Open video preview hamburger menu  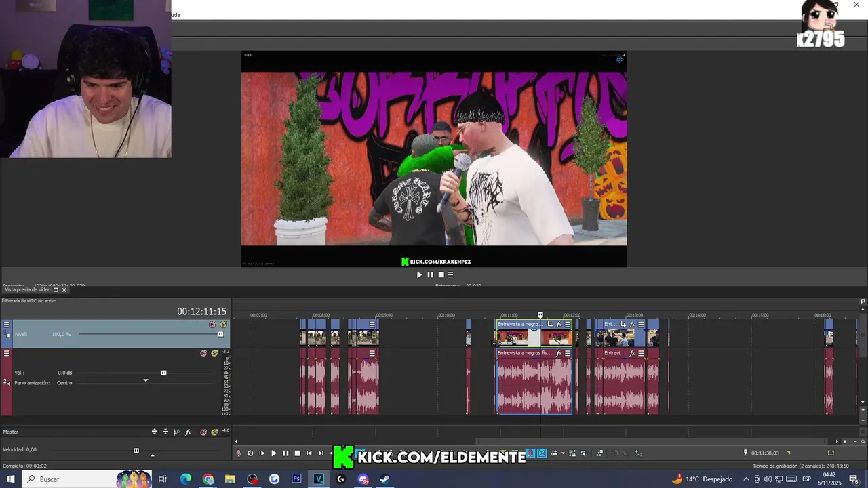[x=450, y=274]
